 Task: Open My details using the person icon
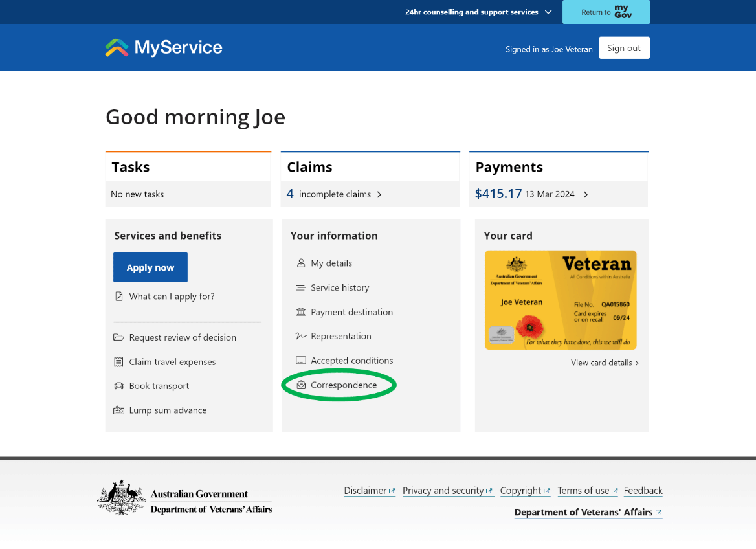click(300, 263)
